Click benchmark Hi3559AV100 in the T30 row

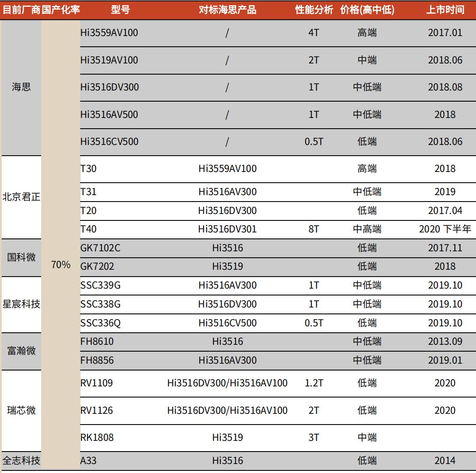(x=228, y=169)
